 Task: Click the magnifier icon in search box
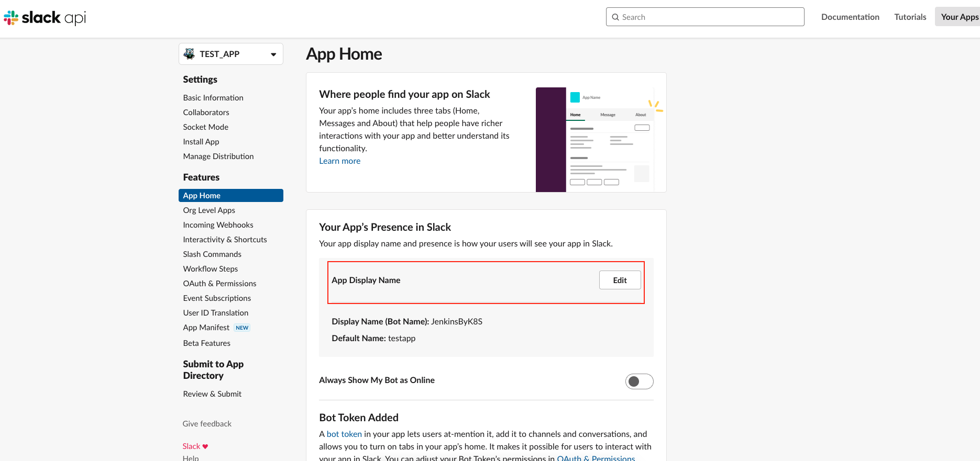[615, 17]
